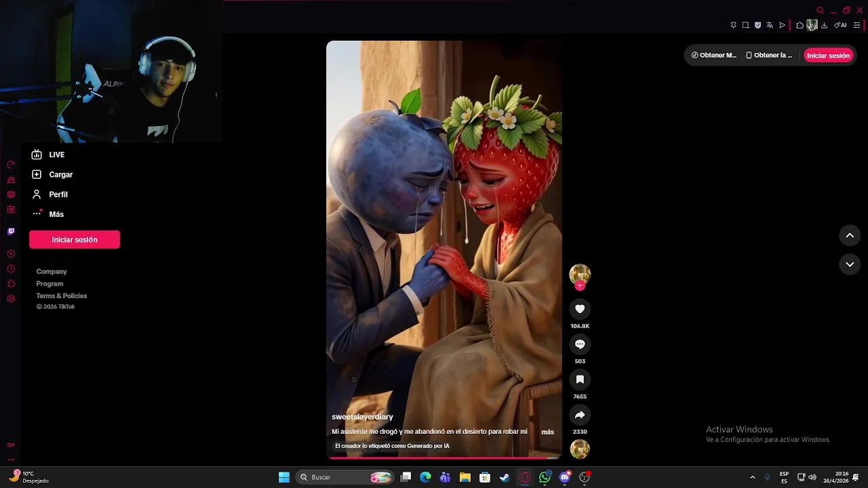868x488 pixels.
Task: Open extensions cube in the sidebar
Action: (x=11, y=283)
